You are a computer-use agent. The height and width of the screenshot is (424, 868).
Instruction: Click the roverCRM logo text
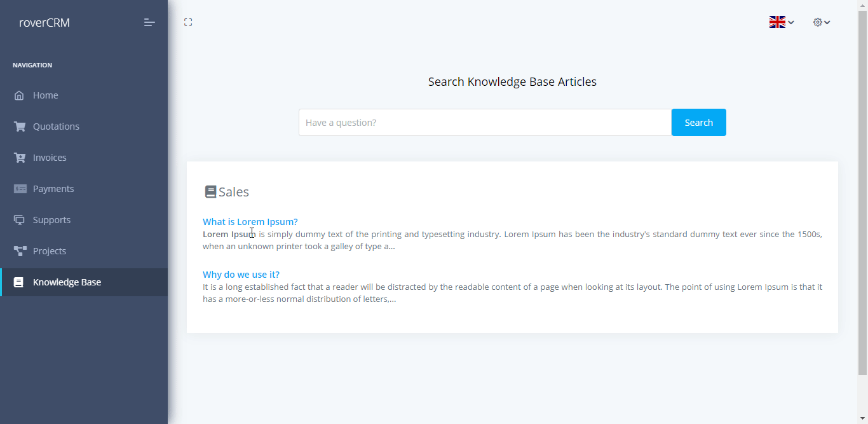(44, 23)
